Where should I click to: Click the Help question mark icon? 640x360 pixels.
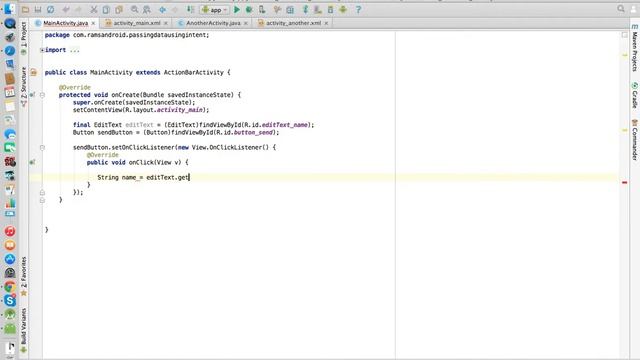(358, 9)
